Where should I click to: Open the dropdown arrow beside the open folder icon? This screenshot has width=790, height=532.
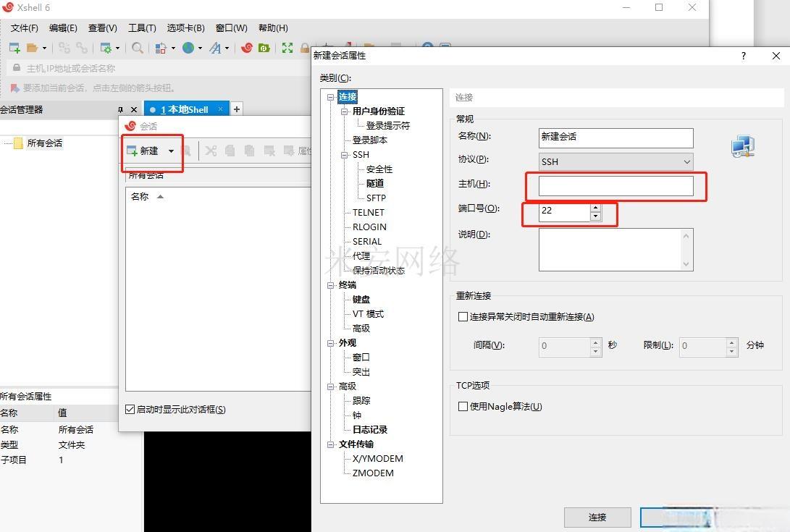[x=44, y=48]
